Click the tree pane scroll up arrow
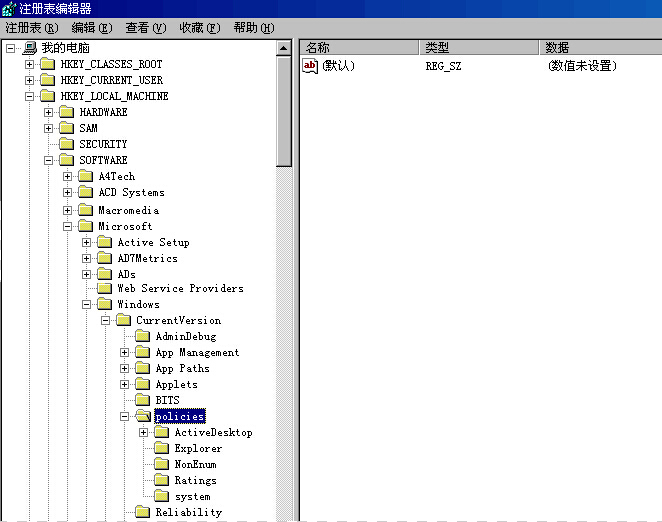This screenshot has height=522, width=662. coord(284,47)
